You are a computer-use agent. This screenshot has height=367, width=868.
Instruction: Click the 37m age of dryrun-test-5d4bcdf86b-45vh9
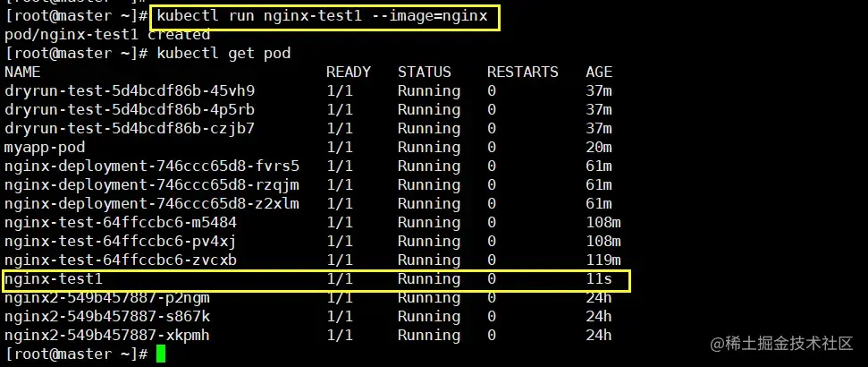pos(599,91)
